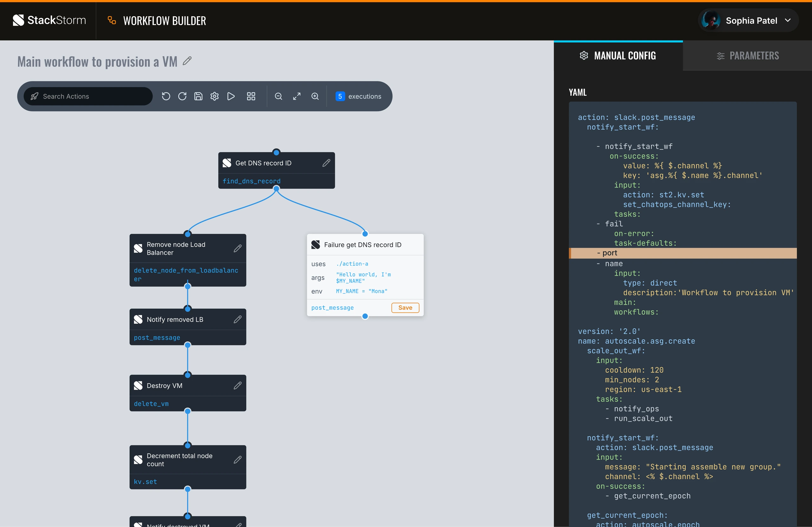Click the 'type: direct' YAML line
The width and height of the screenshot is (812, 527).
click(650, 283)
